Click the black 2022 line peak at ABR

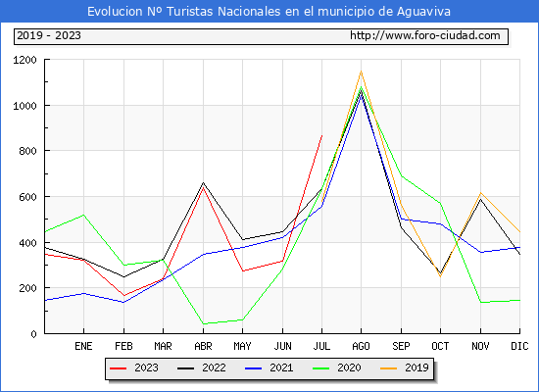[x=203, y=182]
